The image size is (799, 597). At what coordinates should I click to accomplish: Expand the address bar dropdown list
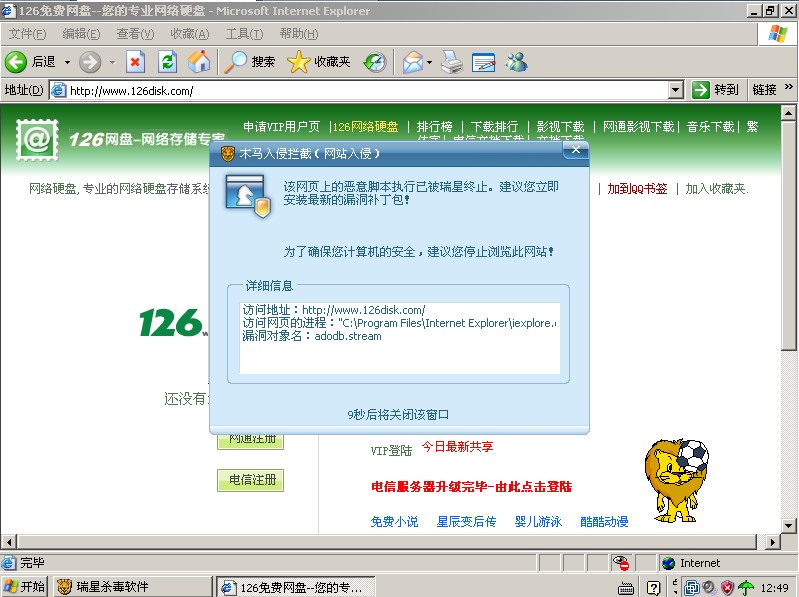[x=675, y=90]
